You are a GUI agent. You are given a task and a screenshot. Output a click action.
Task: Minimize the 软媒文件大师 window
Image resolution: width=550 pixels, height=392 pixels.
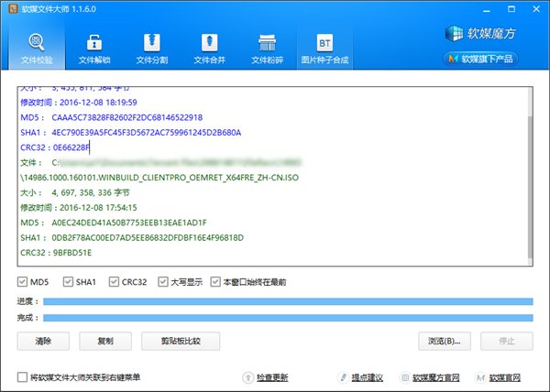tap(487, 9)
